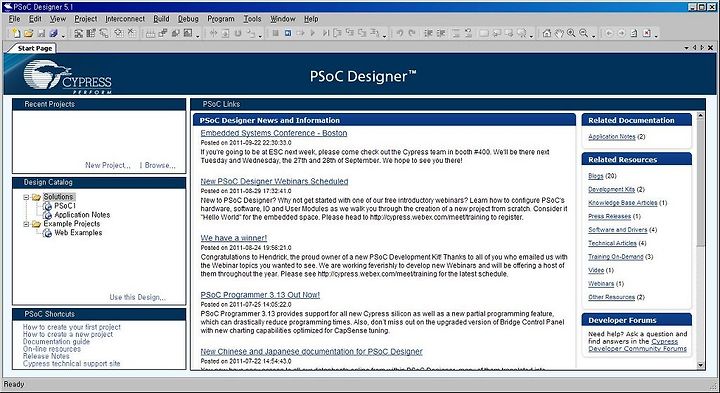This screenshot has width=720, height=393.
Task: Open the Project menu
Action: (x=86, y=19)
